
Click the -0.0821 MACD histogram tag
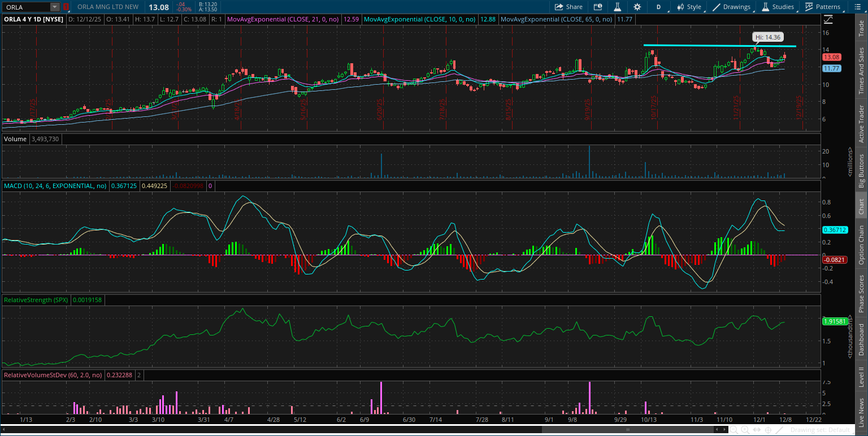(835, 260)
